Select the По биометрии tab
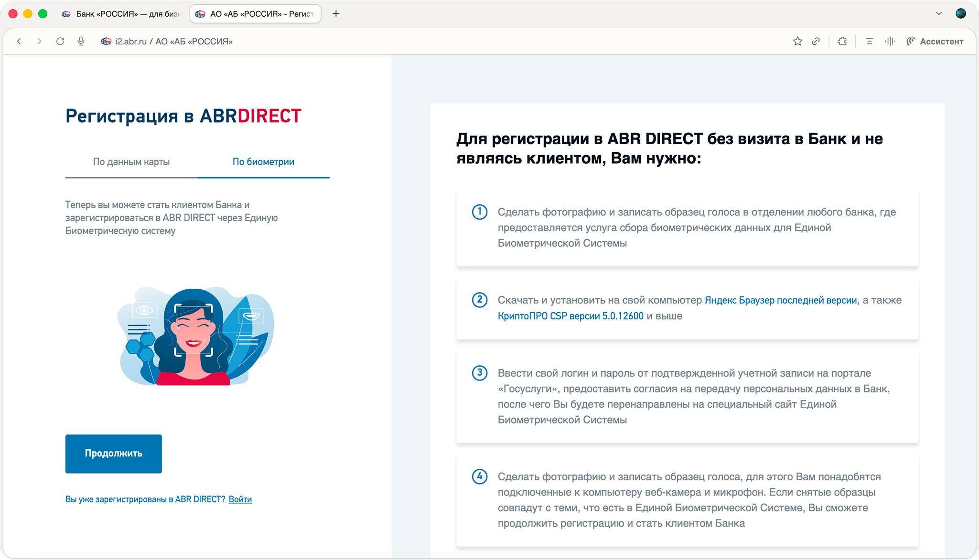 263,162
